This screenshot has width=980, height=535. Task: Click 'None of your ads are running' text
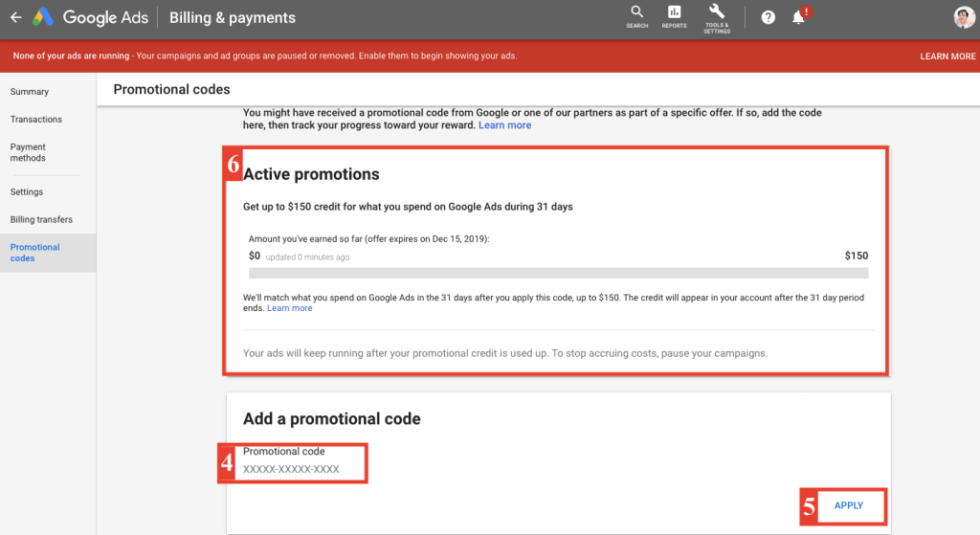tap(71, 56)
